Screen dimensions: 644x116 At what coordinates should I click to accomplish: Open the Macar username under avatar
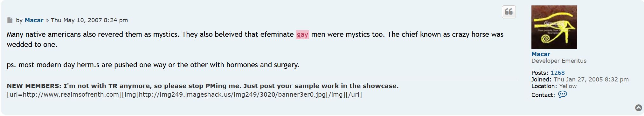(x=541, y=54)
